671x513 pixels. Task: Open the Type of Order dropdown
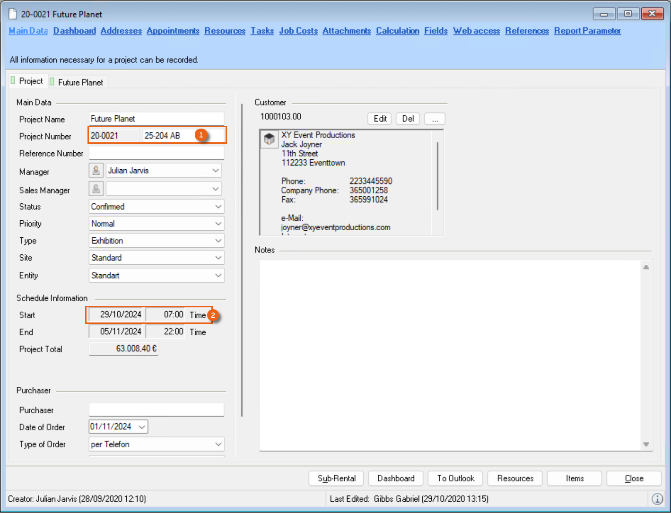(x=216, y=444)
